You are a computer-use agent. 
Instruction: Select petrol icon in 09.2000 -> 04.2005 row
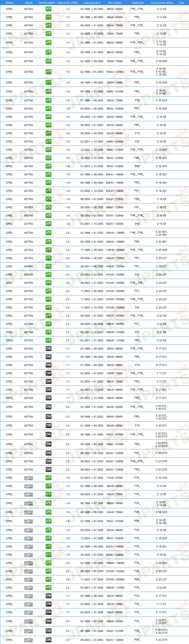[48, 133]
